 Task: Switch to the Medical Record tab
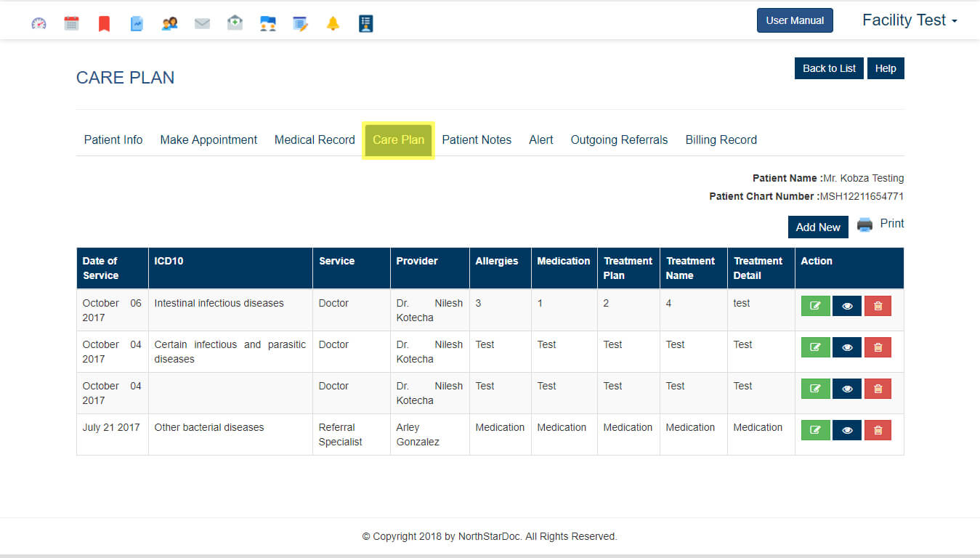click(x=315, y=139)
